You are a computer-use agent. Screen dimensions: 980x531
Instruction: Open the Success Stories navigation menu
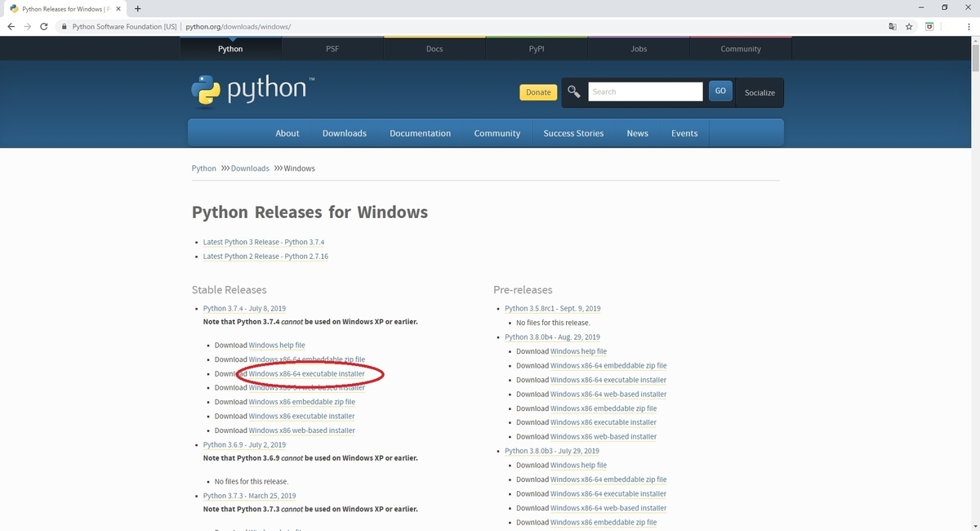(573, 133)
